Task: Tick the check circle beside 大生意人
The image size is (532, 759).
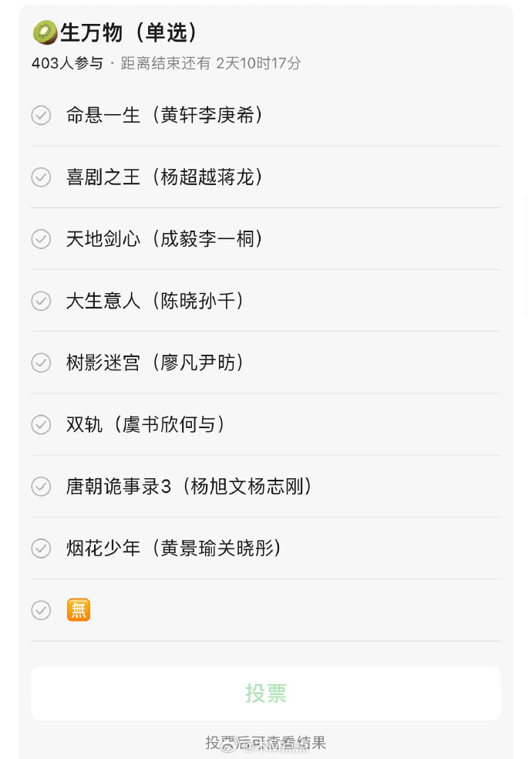Action: [x=41, y=301]
